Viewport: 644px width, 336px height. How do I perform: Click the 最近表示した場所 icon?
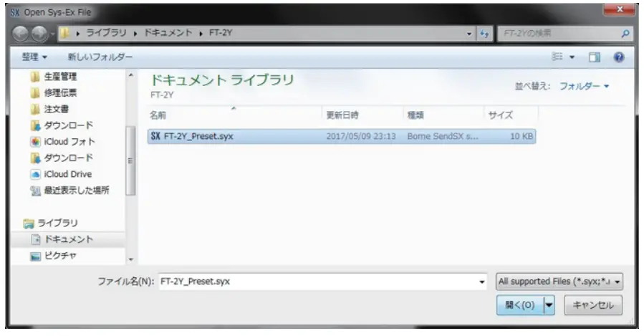coord(35,191)
